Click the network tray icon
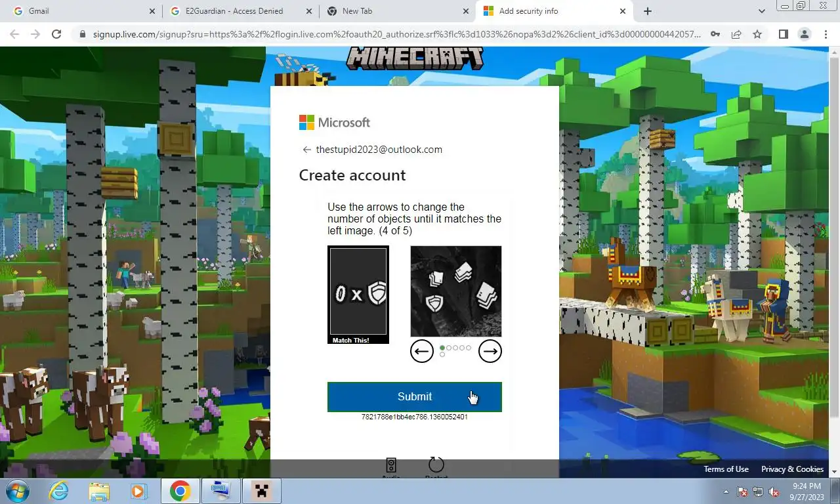 758,492
